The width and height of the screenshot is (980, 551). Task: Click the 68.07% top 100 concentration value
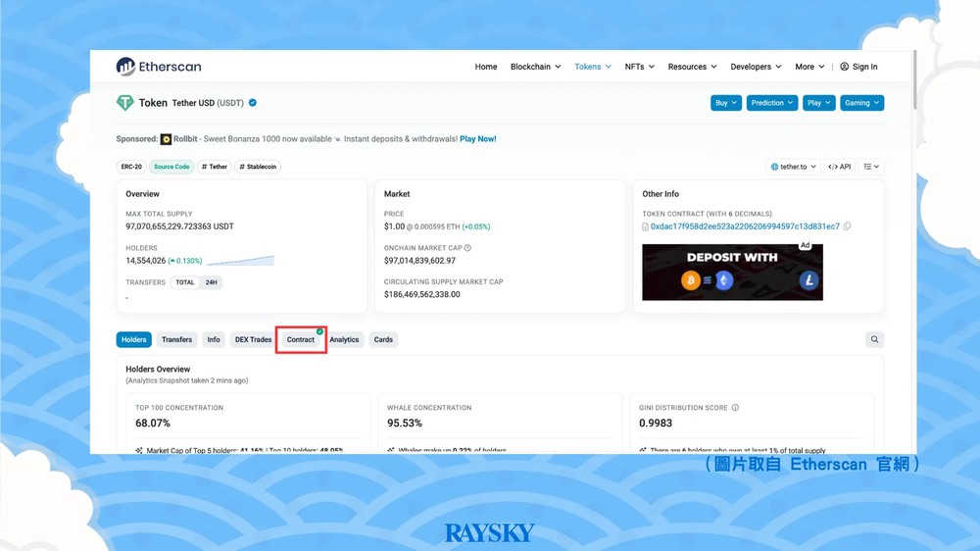[153, 423]
